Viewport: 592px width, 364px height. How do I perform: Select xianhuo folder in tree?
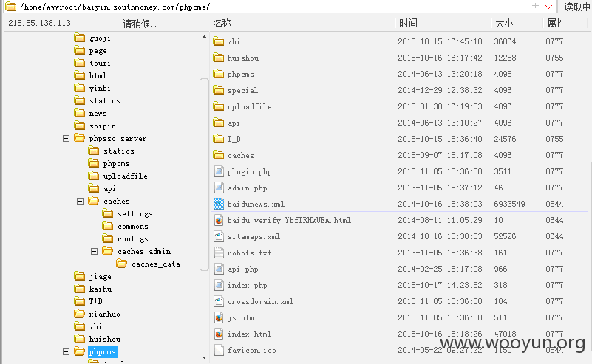coord(104,314)
